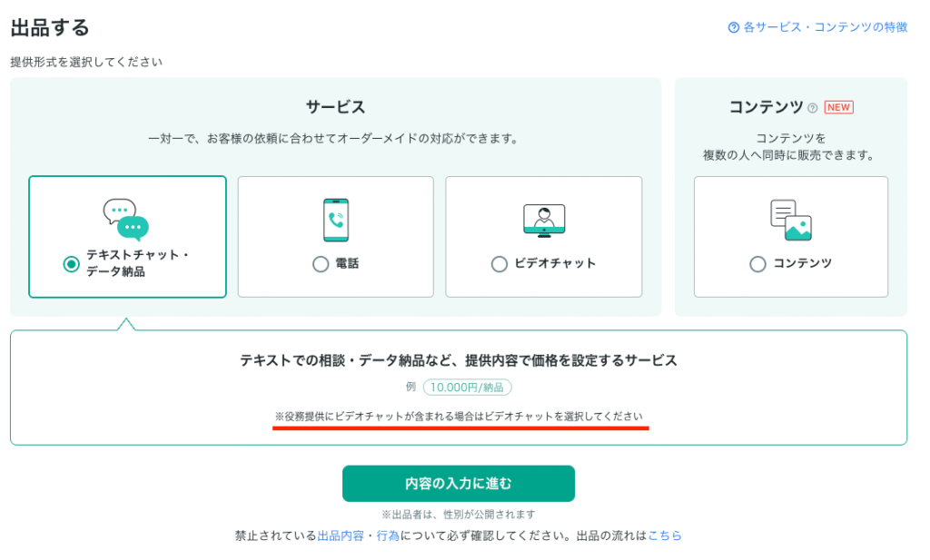Screen dimensions: 930x560
Task: Select the 電話 radio button
Action: [x=320, y=264]
